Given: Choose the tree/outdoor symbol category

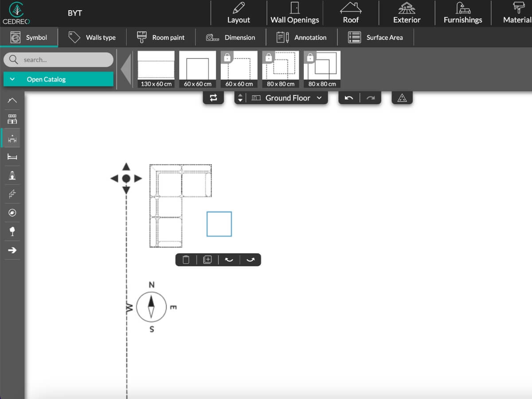Looking at the screenshot, I should [x=12, y=231].
